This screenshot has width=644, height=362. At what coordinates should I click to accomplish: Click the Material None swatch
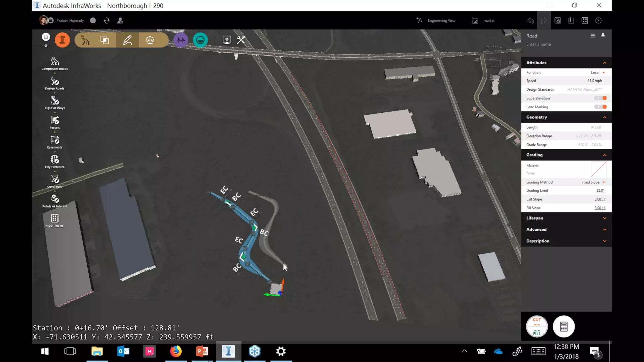point(599,169)
